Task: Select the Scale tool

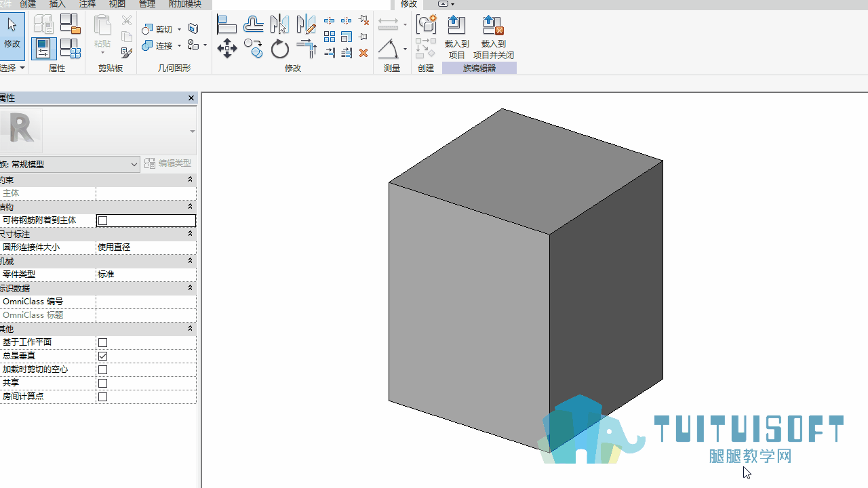Action: coord(347,37)
